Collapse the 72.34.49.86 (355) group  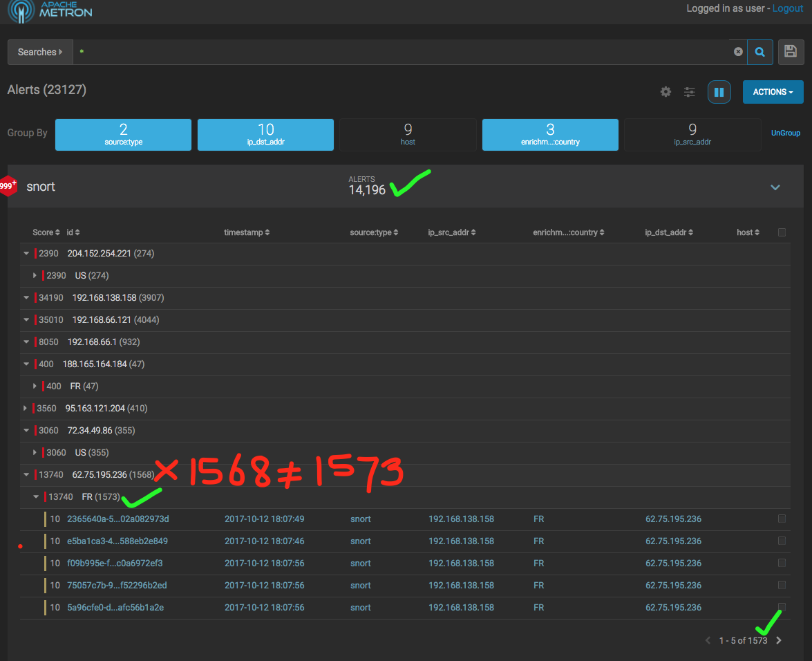26,431
